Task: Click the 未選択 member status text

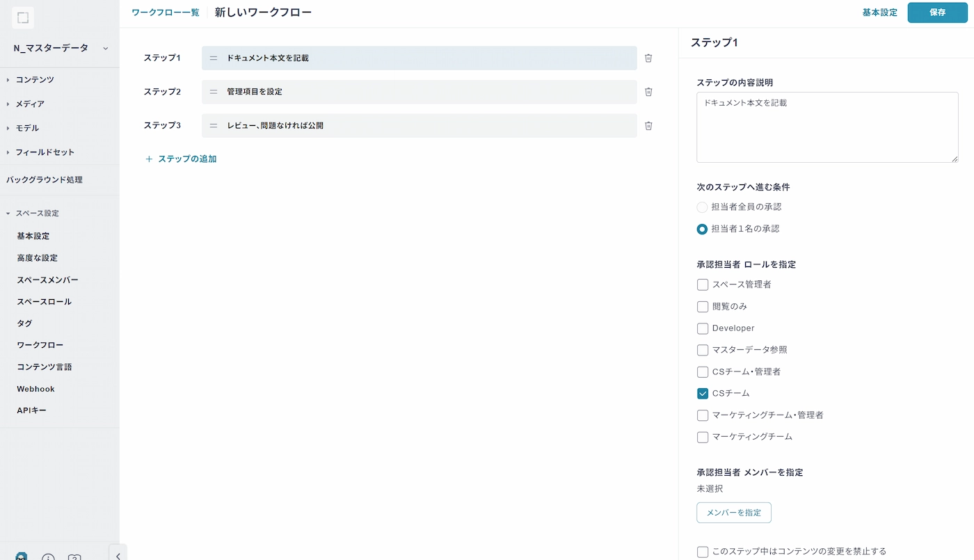Action: [710, 489]
